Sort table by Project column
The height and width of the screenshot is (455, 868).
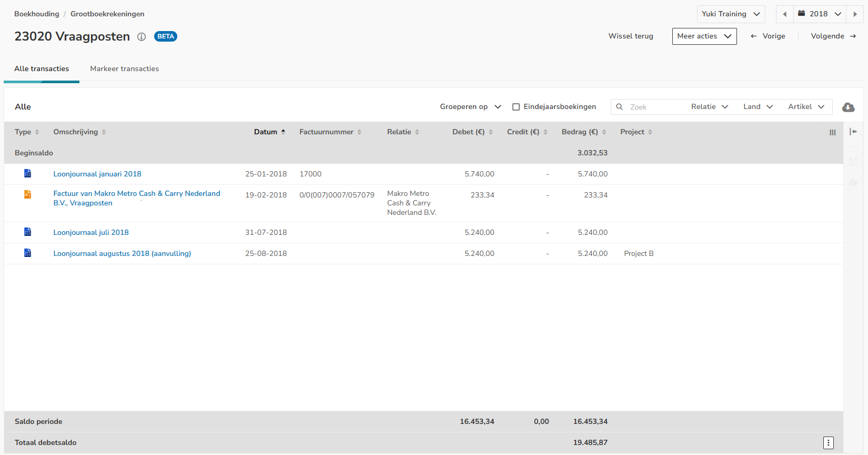point(636,132)
